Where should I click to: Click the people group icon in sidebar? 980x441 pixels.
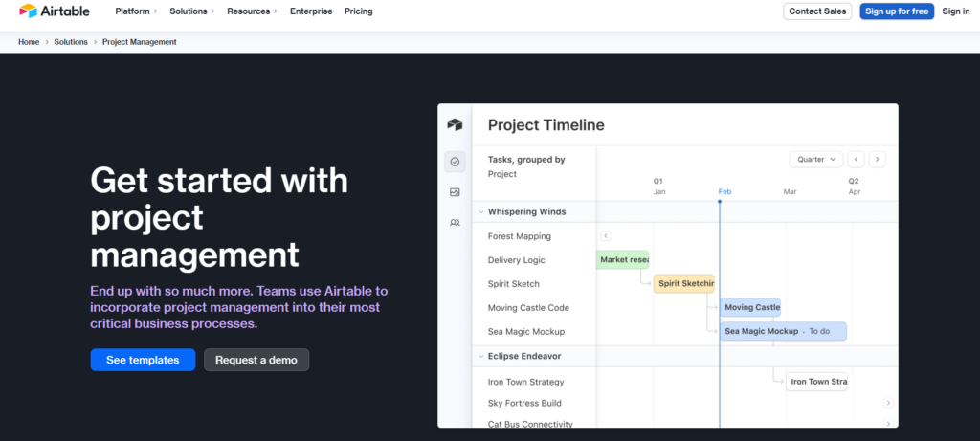tap(455, 223)
